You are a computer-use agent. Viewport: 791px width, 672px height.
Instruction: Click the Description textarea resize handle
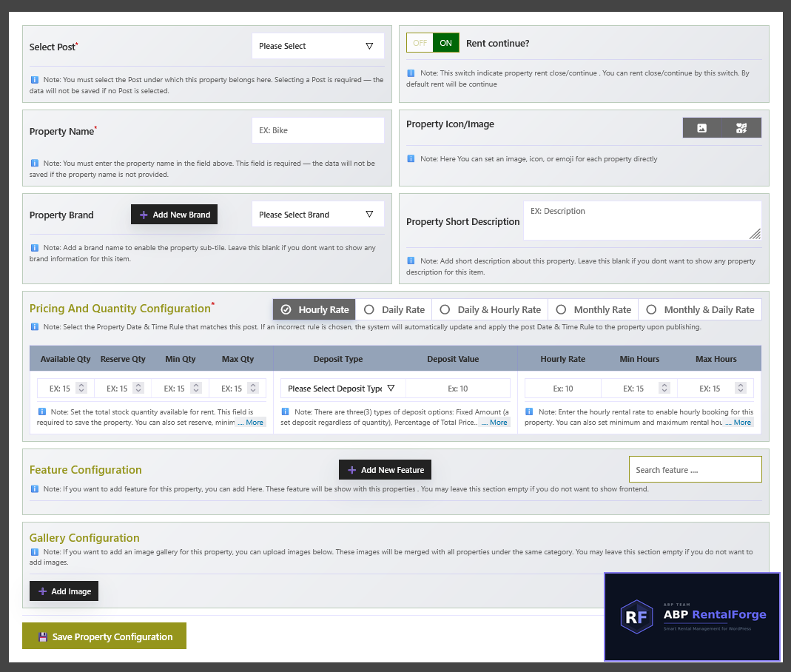[755, 234]
